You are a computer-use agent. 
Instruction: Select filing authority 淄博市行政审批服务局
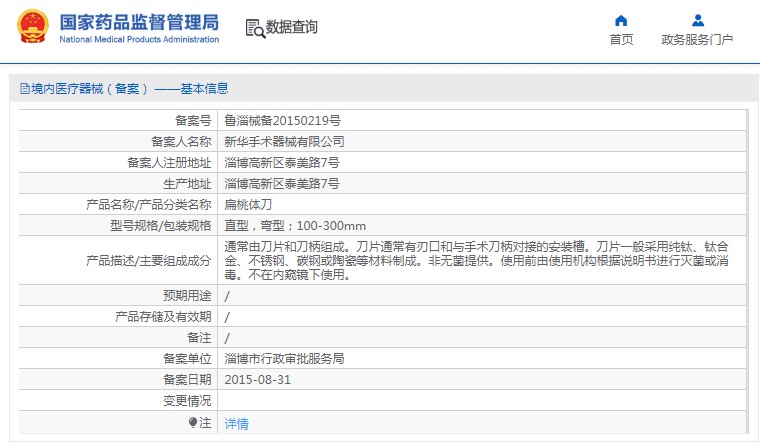pos(284,359)
